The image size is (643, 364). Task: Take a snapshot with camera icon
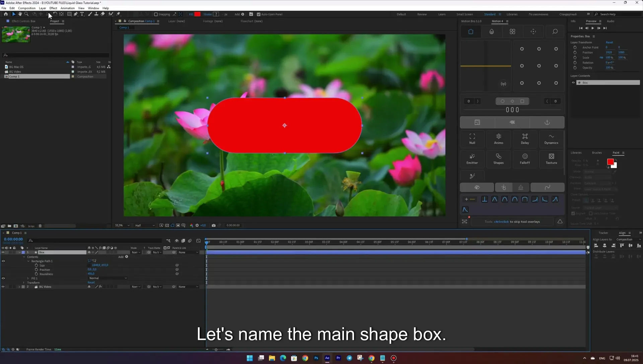[214, 225]
